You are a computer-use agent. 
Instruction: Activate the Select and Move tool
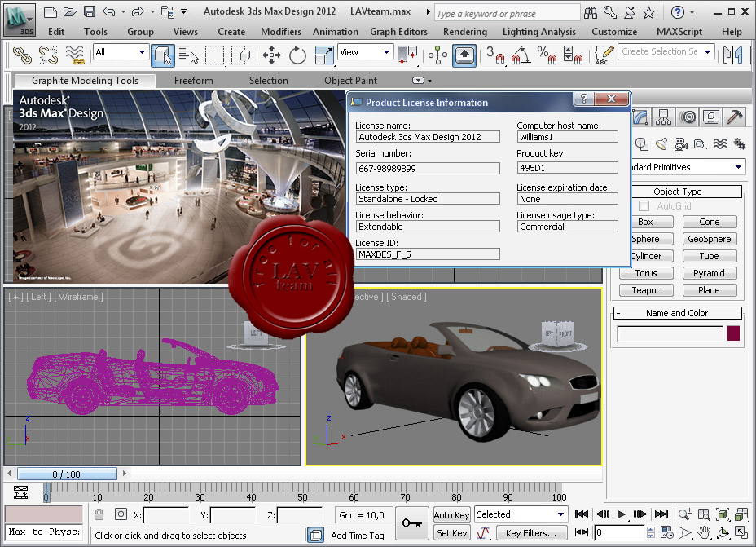(271, 55)
